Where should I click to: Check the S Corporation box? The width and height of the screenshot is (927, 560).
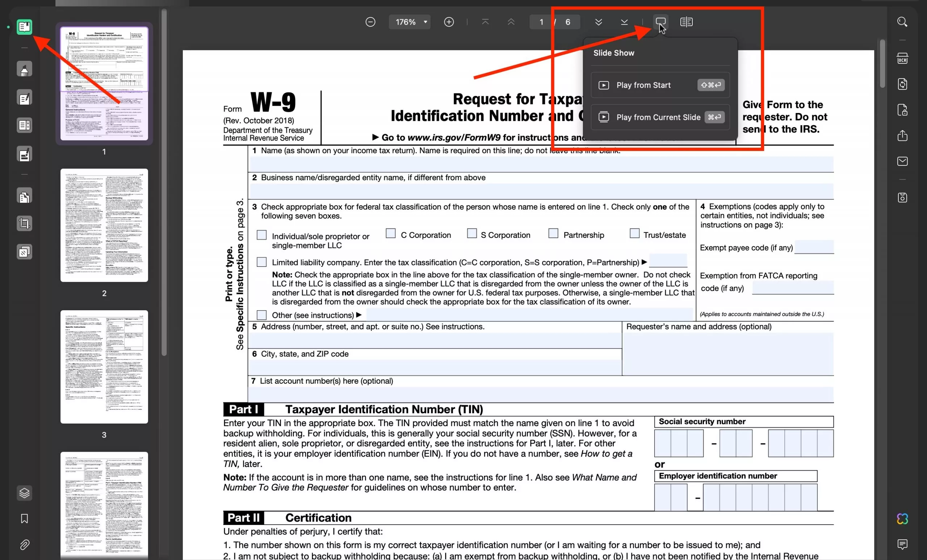(472, 233)
